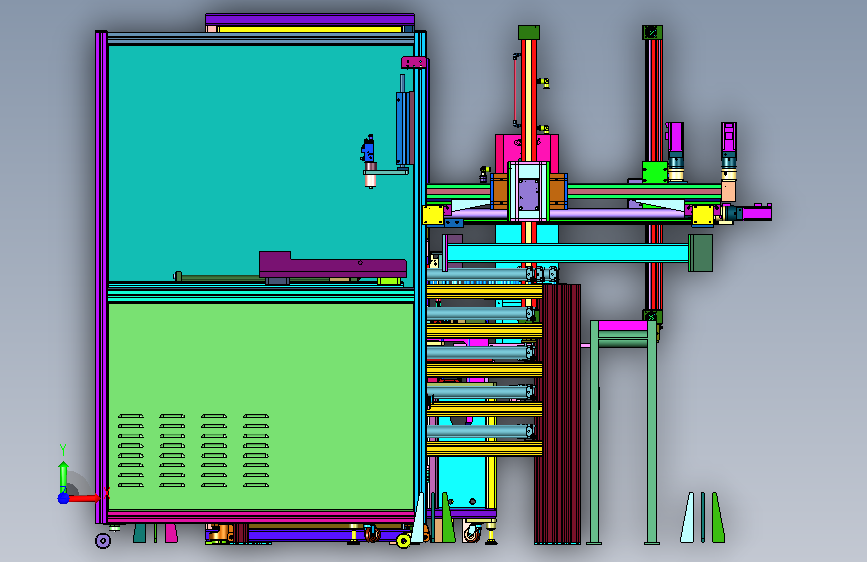
Task: Pick the blue dispenser head inside cabinet
Action: pyautogui.click(x=368, y=148)
